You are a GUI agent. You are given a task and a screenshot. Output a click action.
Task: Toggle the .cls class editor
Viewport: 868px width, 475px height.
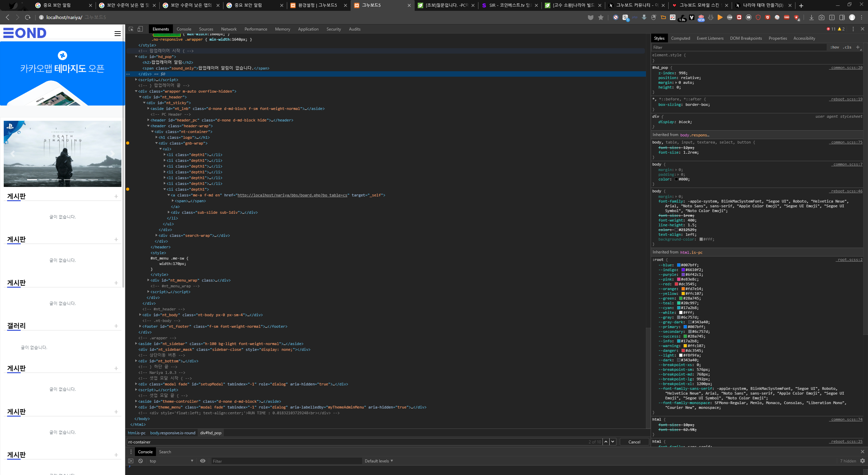tap(847, 47)
